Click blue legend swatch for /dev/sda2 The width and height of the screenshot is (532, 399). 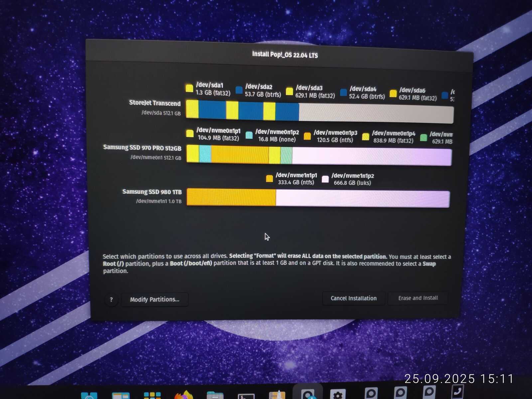pos(239,90)
